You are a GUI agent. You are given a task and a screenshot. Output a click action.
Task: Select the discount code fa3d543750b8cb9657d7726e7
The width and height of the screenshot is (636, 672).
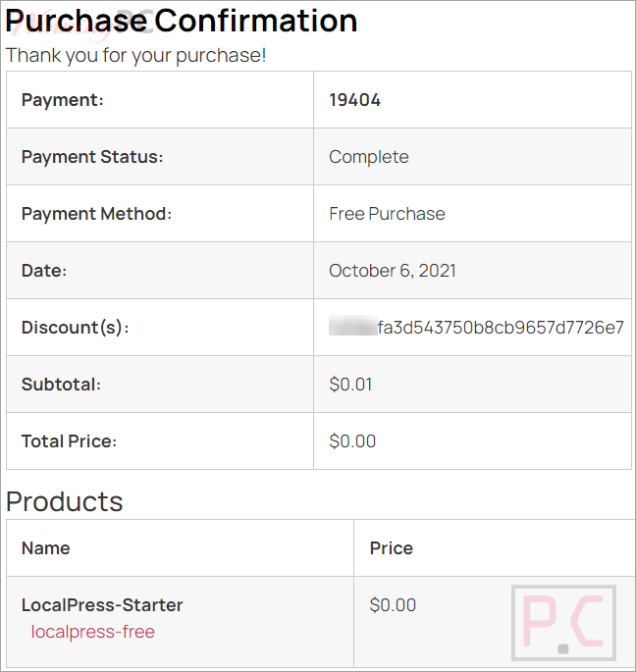point(501,328)
